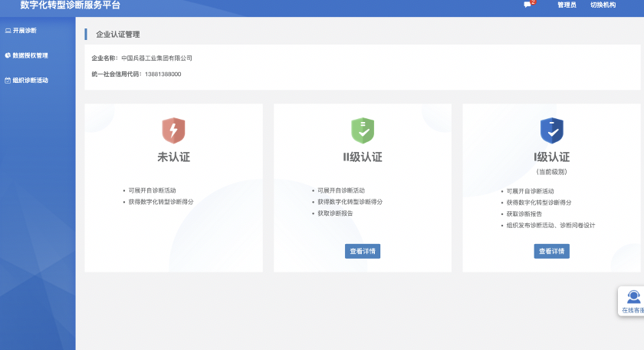Click the calendar icon beside 组织诊断活动
The height and width of the screenshot is (350, 644).
8,80
